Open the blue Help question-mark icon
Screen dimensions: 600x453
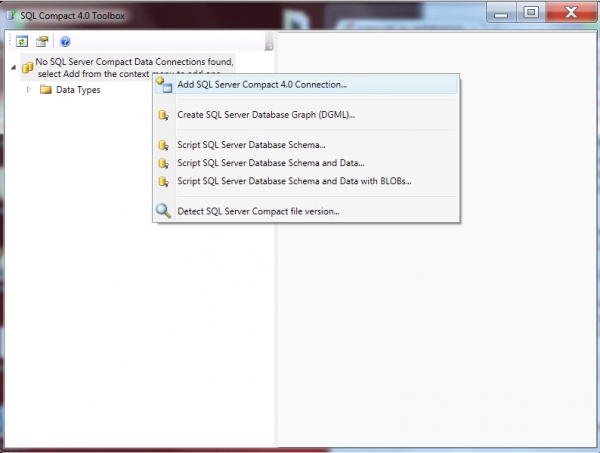(65, 41)
